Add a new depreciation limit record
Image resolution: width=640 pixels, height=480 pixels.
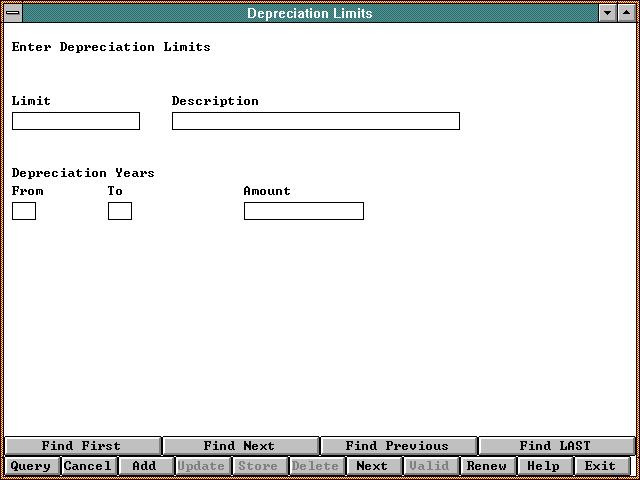(x=145, y=466)
